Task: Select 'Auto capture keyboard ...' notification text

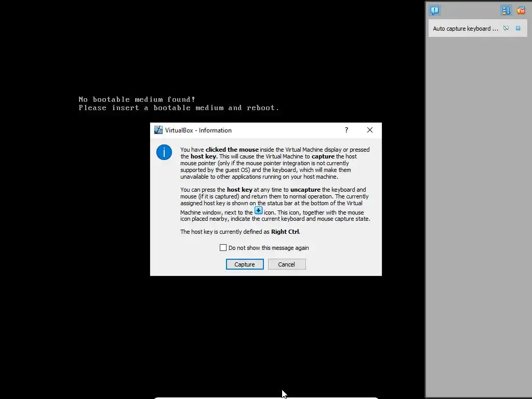Action: pos(465,29)
